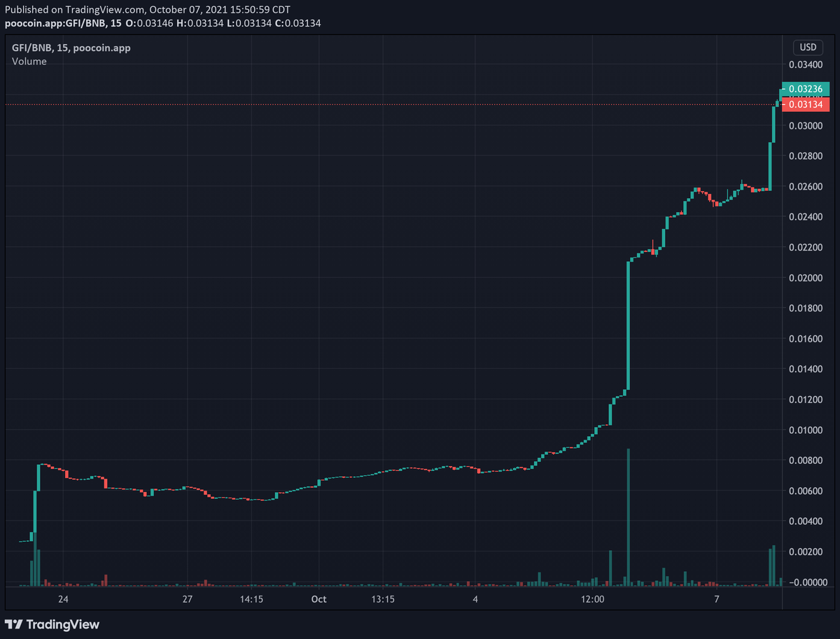
Task: Click the 7 date label
Action: [717, 599]
